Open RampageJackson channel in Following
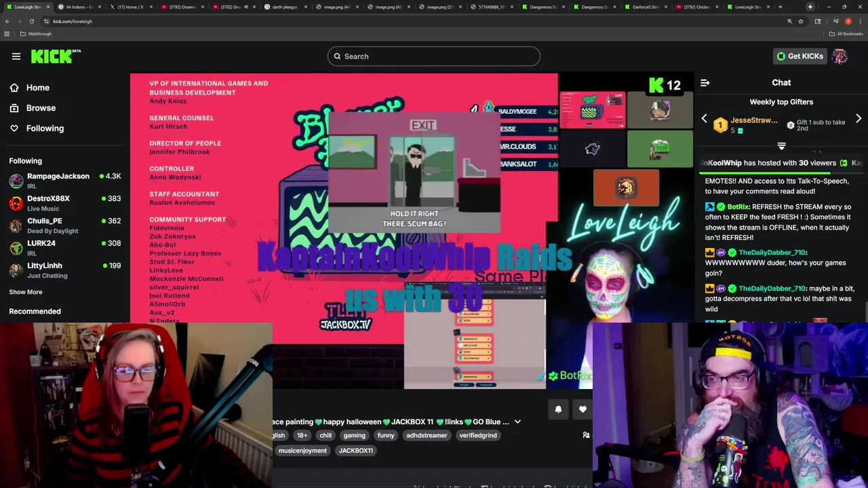Screen dimensions: 868x488 pos(65,180)
